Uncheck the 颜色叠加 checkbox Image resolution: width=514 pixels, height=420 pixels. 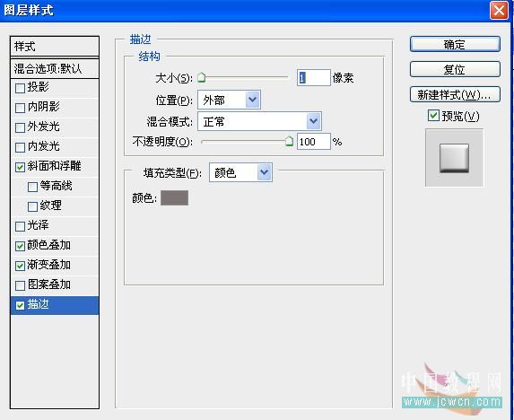[20, 246]
